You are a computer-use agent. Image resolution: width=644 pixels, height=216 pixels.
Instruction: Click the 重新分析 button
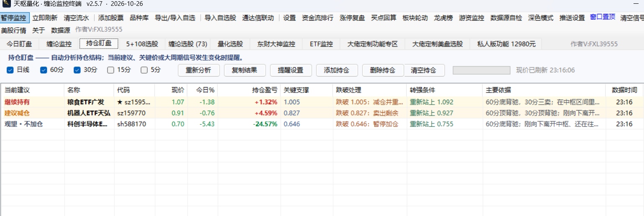coord(199,70)
